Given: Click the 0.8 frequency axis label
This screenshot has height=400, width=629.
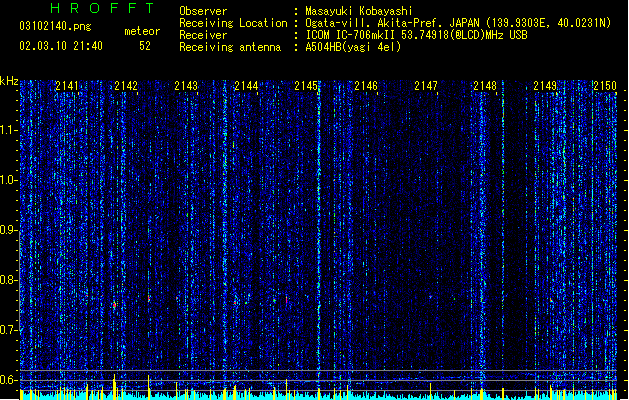Looking at the screenshot, I should click(8, 280).
